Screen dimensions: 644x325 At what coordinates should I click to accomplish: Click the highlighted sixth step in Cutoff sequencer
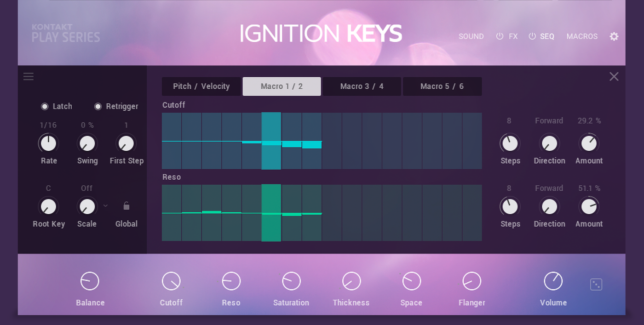[x=271, y=141]
